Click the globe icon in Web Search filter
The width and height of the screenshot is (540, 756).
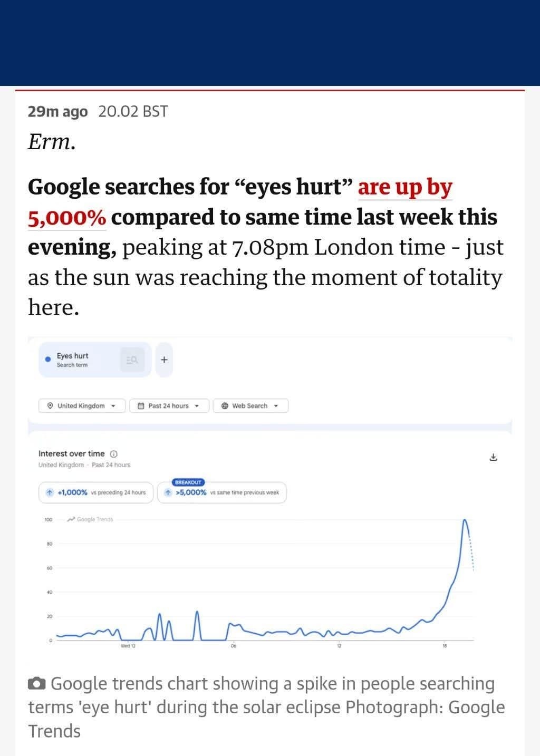coord(225,406)
